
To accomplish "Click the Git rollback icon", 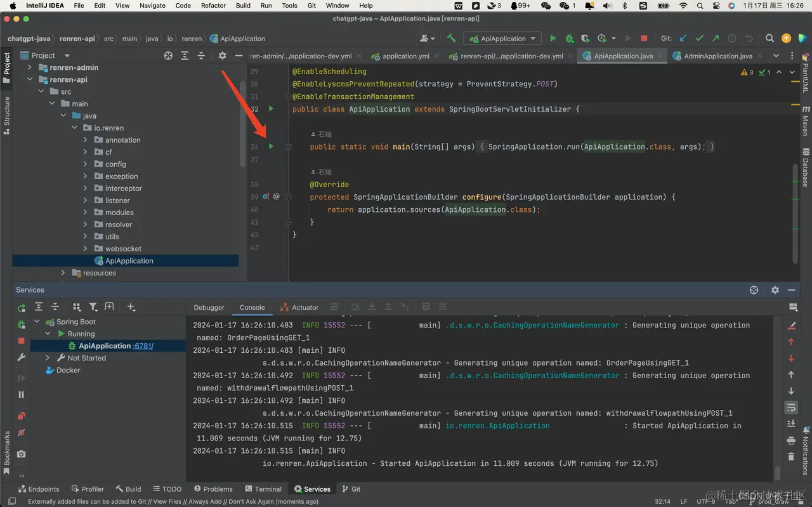I will click(x=749, y=38).
